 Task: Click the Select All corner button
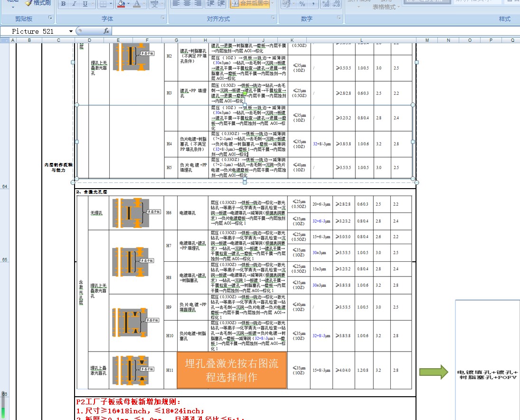4,40
